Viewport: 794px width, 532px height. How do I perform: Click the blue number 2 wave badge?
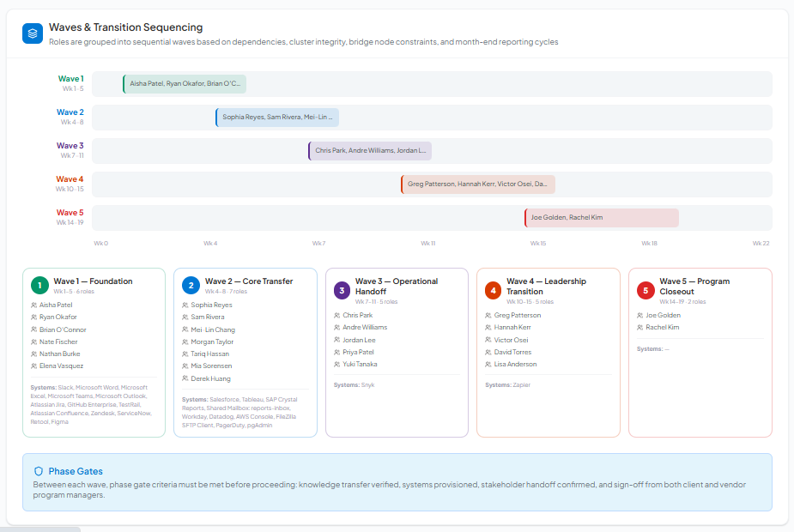pos(191,285)
